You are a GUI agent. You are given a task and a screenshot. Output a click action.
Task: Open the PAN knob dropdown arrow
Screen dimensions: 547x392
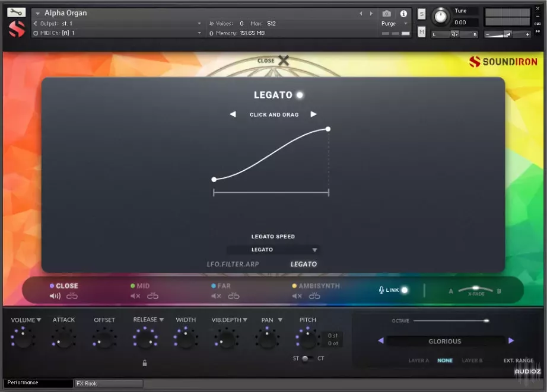click(x=280, y=320)
